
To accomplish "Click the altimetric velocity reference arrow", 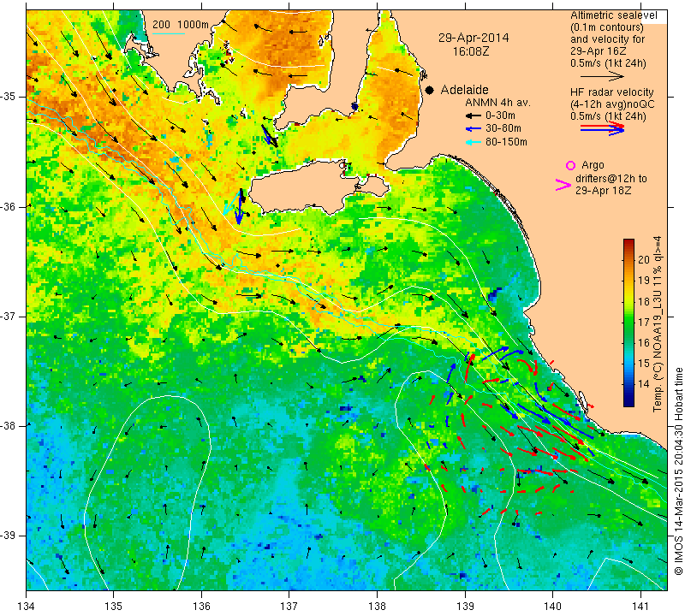I will [x=602, y=77].
